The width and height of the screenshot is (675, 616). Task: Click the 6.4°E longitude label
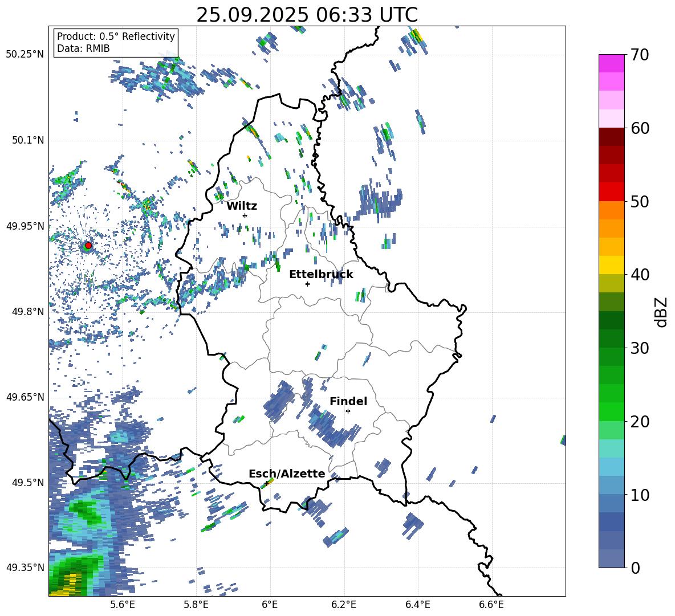[417, 605]
